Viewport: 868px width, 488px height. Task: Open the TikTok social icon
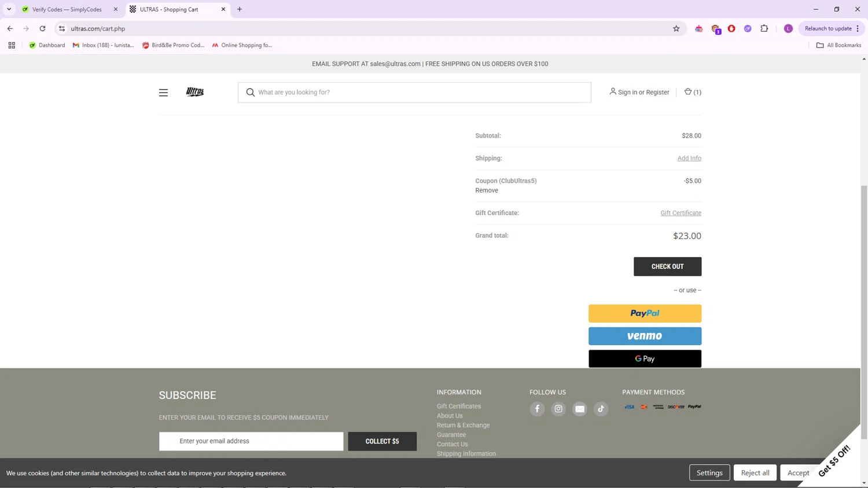click(x=601, y=409)
